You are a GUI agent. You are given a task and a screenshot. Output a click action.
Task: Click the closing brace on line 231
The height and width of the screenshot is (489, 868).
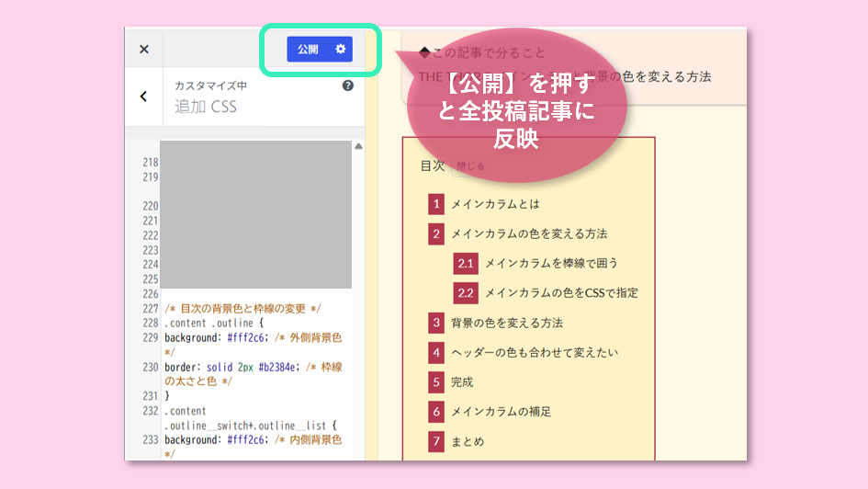(166, 396)
